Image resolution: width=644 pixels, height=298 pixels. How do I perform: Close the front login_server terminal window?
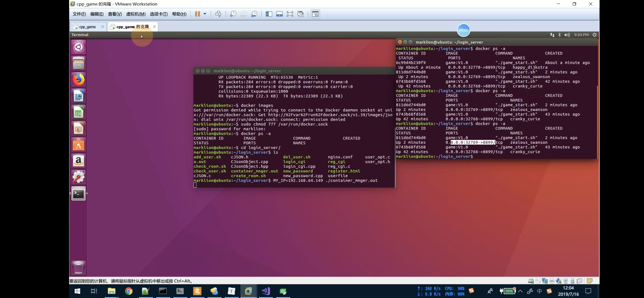400,42
